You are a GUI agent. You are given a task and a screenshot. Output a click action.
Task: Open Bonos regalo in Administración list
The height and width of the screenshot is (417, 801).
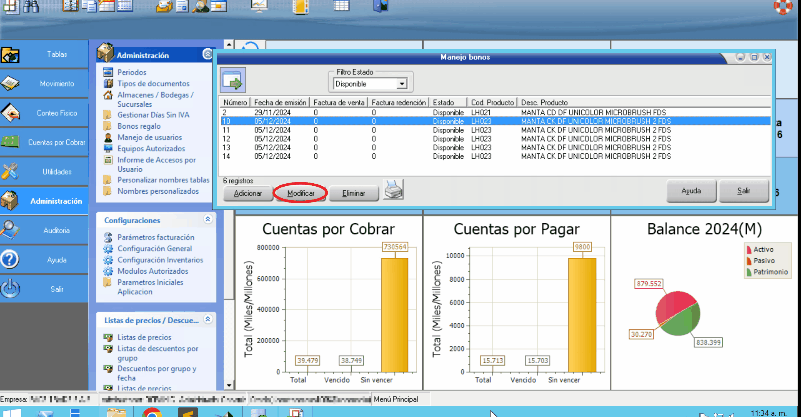(x=138, y=127)
